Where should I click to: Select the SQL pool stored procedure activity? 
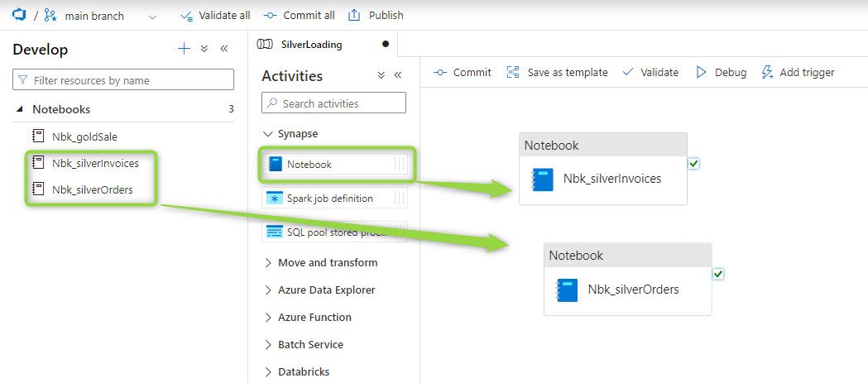335,232
